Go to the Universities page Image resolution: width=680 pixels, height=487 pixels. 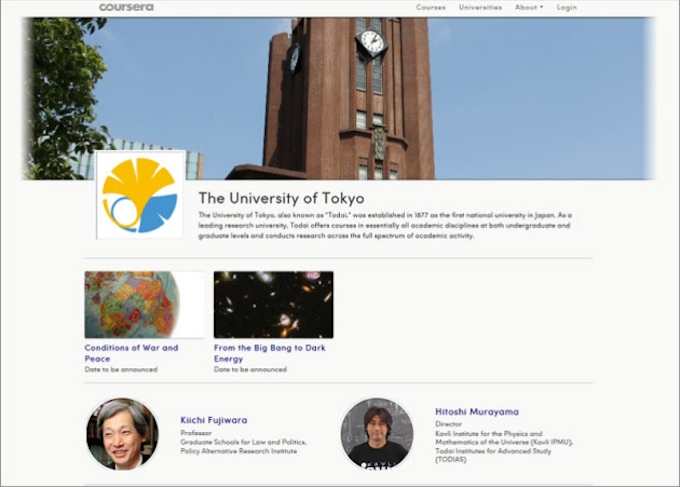480,7
